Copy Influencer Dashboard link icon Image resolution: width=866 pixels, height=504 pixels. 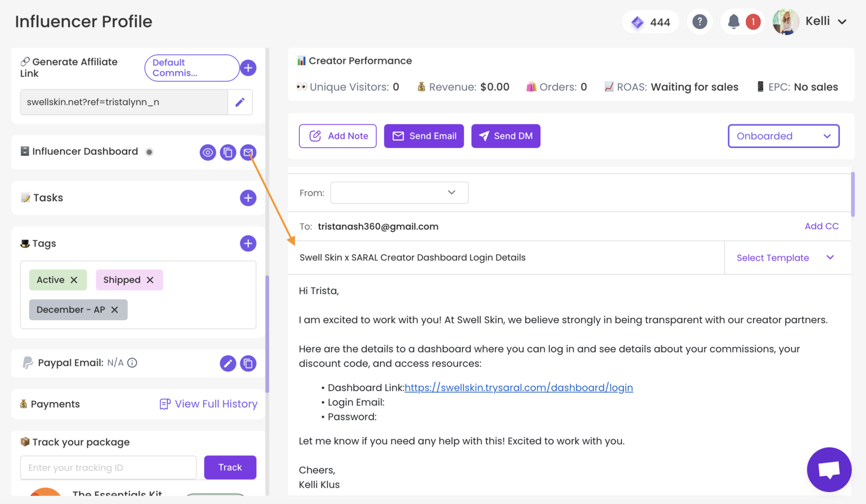tap(228, 152)
